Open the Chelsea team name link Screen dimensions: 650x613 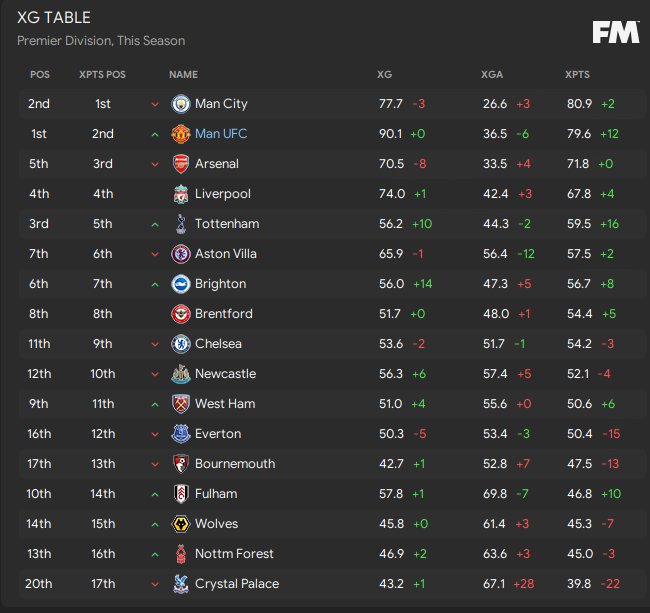(218, 344)
